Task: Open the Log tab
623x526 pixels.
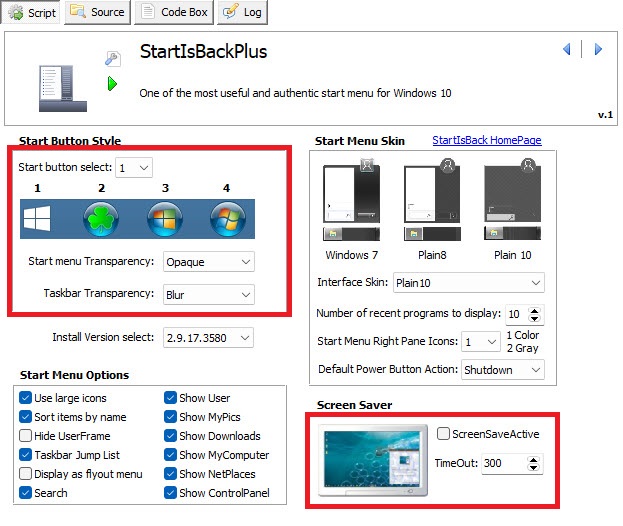Action: (x=242, y=12)
